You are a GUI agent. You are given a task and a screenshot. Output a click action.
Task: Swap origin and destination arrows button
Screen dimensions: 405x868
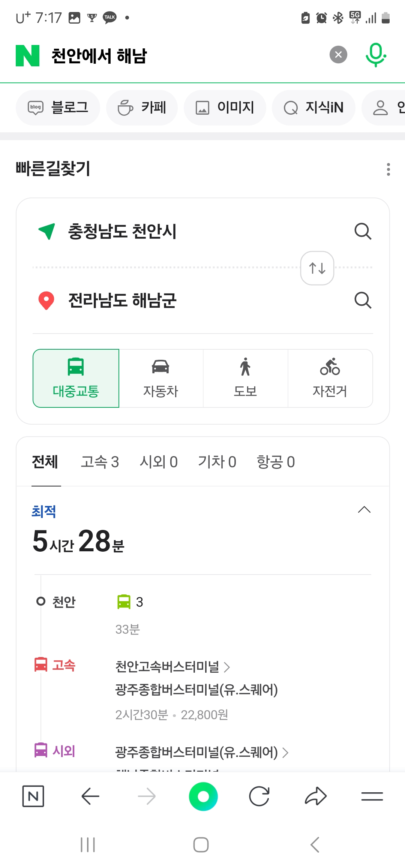[x=317, y=268]
